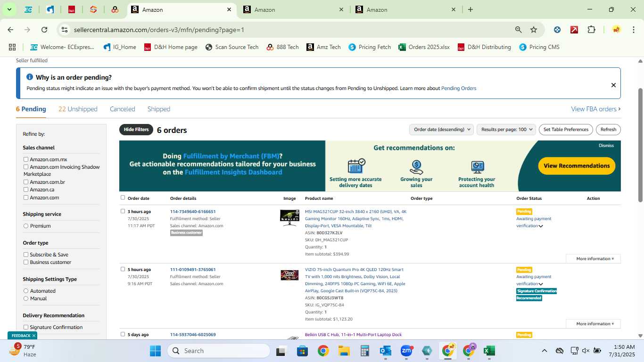This screenshot has height=362, width=644.
Task: Select Automated shipping settings type
Action: click(x=26, y=291)
